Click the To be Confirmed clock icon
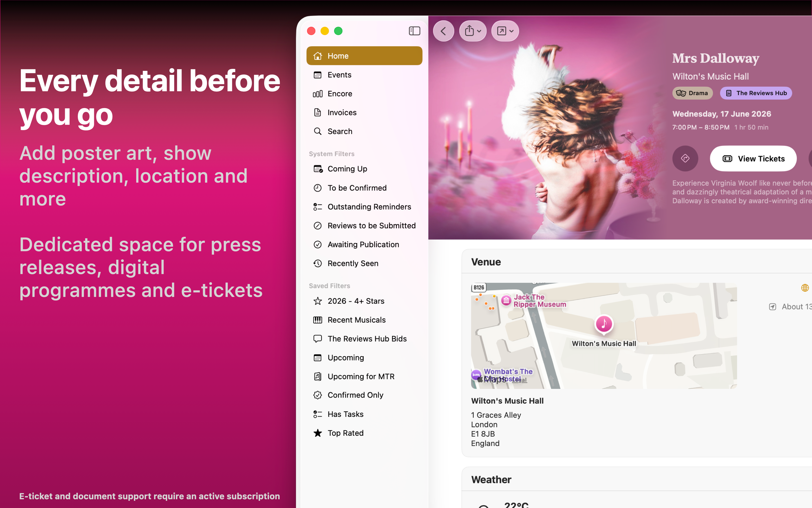The image size is (812, 508). tap(317, 188)
